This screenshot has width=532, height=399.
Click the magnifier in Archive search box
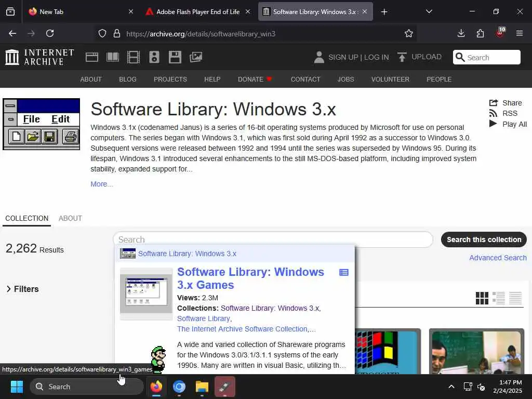[x=460, y=57]
